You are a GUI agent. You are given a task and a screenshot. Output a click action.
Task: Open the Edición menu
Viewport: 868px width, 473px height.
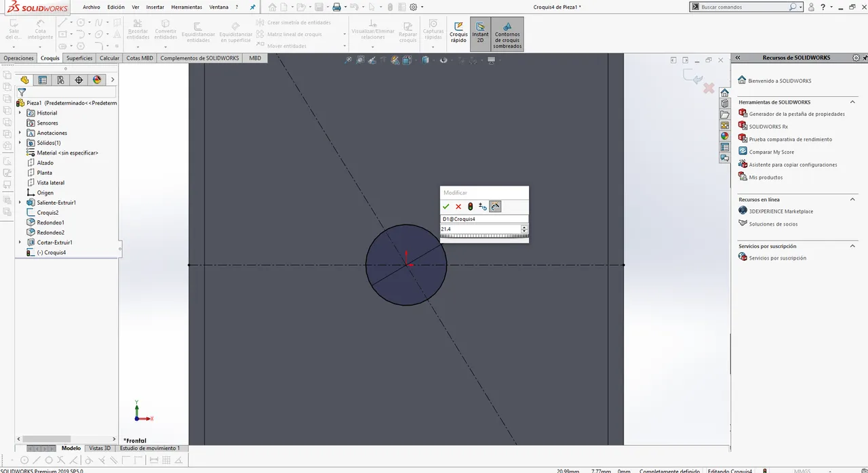tap(116, 7)
